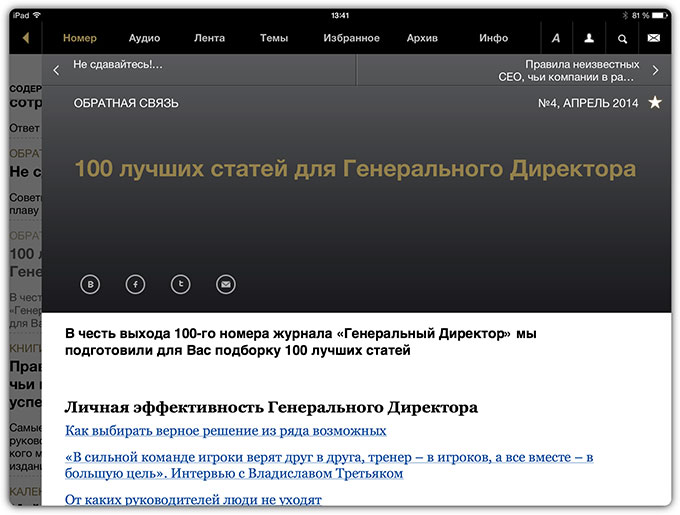Screen dimensions: 680x515
Task: Share article via Twitter icon
Action: click(180, 284)
